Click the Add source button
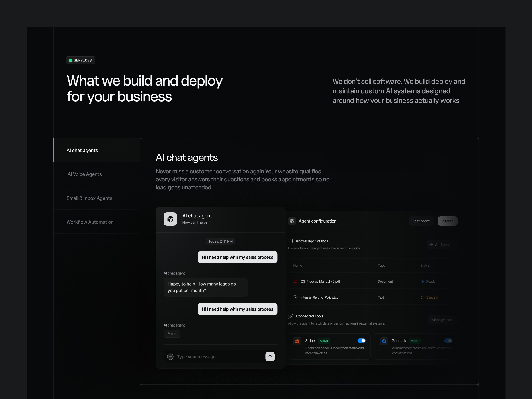 pos(442,244)
